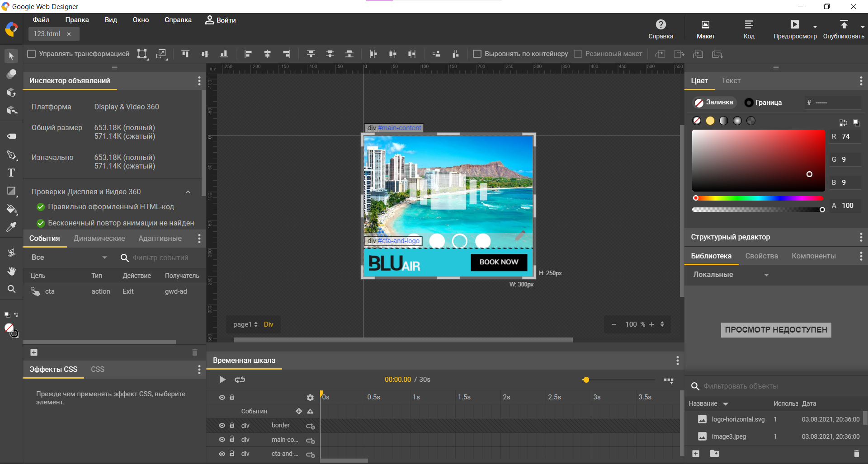Image resolution: width=868 pixels, height=464 pixels.
Task: Pick the Paint Bucket fill tool
Action: pyautogui.click(x=11, y=209)
